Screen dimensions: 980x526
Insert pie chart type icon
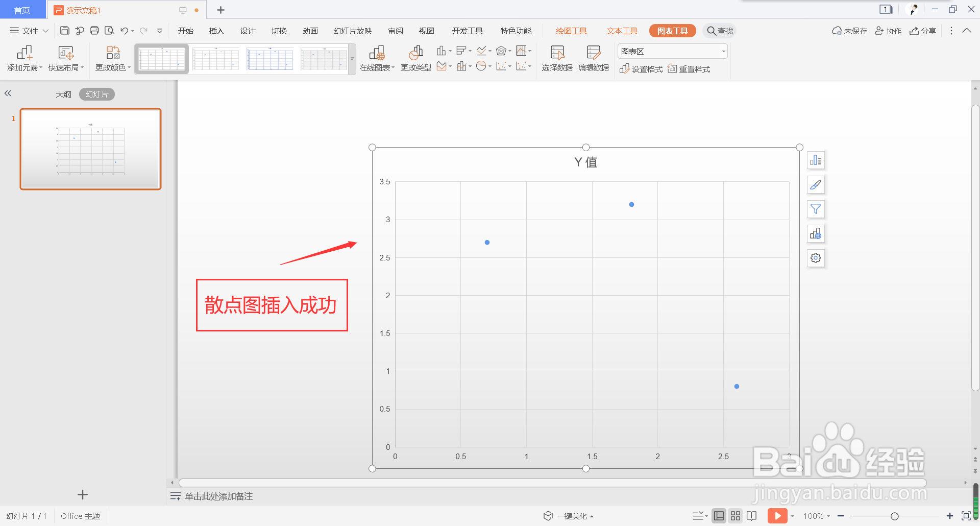click(481, 66)
